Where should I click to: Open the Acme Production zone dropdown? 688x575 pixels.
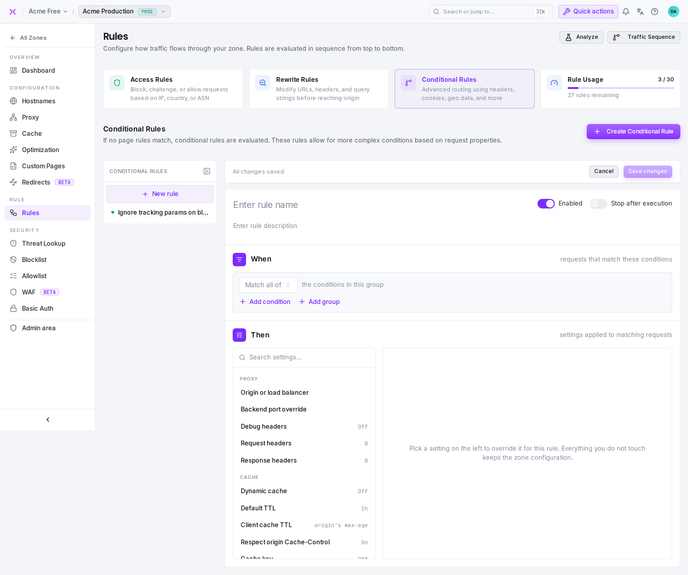coord(124,12)
